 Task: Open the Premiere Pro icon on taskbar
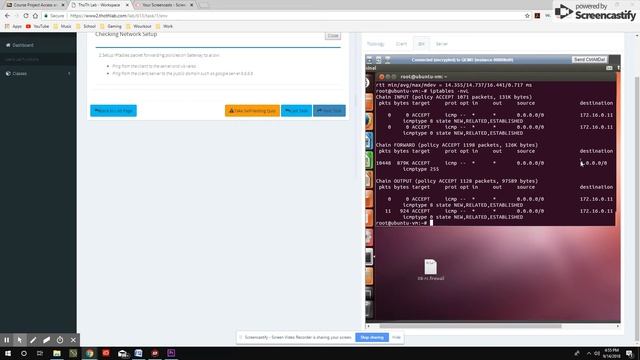(171, 353)
